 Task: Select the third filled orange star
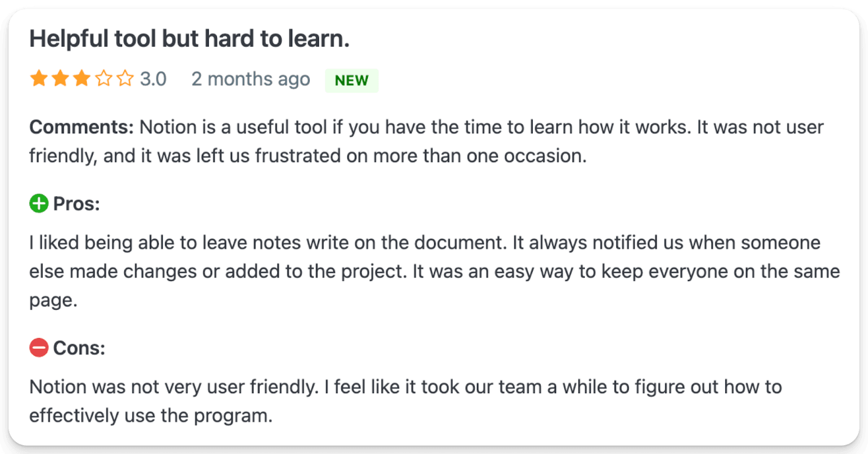tap(81, 79)
